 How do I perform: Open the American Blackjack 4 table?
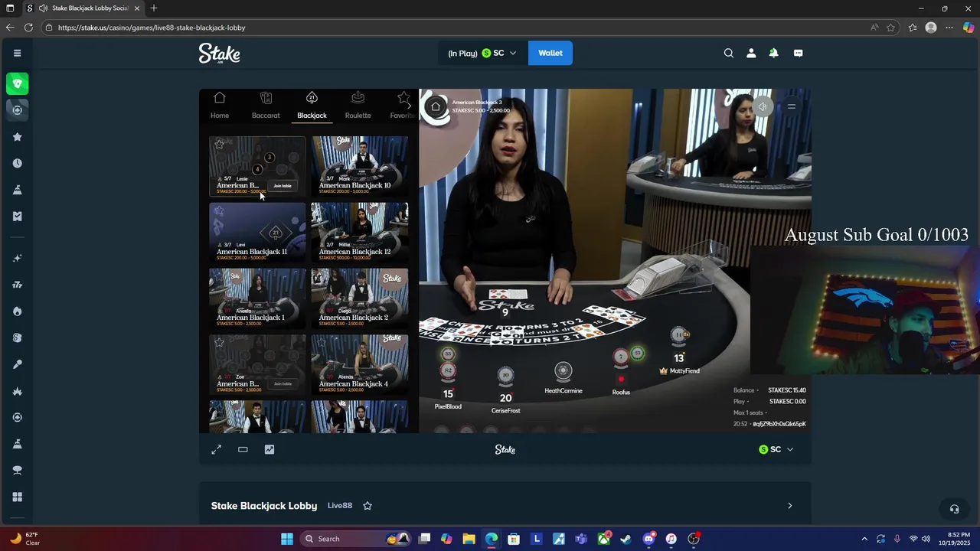point(360,364)
